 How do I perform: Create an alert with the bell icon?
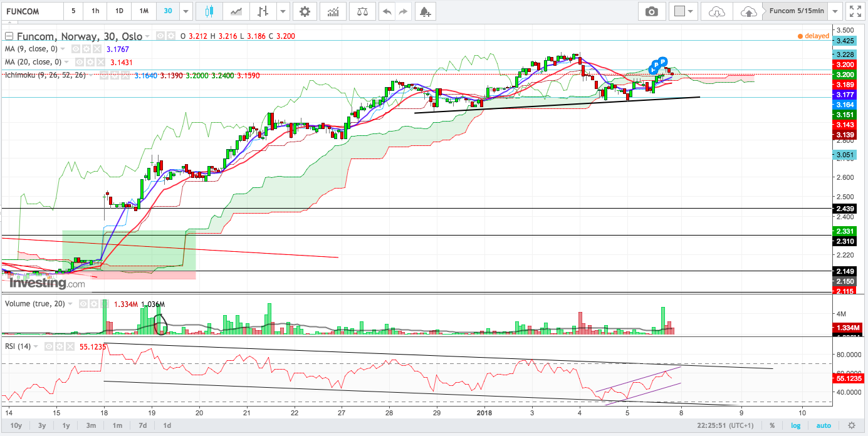tap(425, 11)
